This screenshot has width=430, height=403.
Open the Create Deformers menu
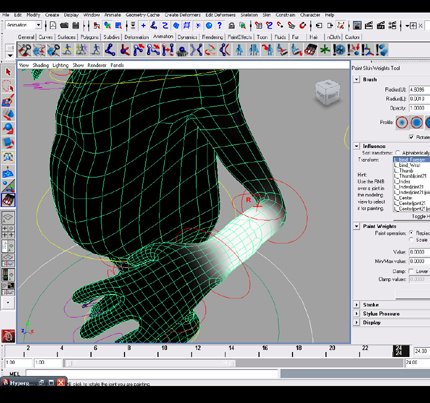tap(183, 15)
